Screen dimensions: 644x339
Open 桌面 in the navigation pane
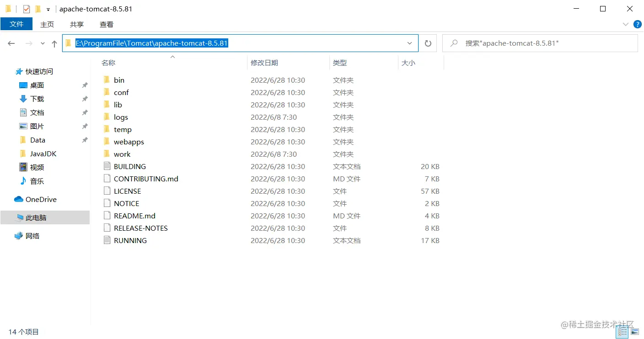coord(37,85)
